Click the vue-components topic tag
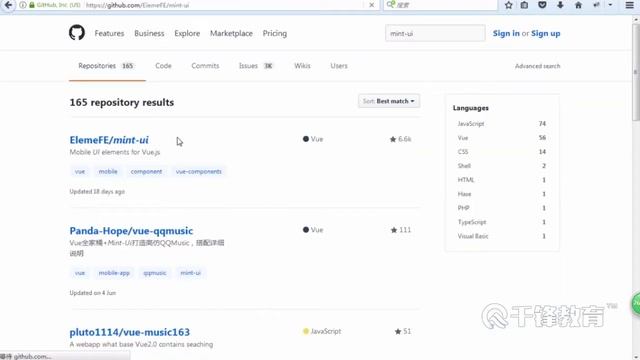Screen dimensions: 640x360 [x=198, y=171]
